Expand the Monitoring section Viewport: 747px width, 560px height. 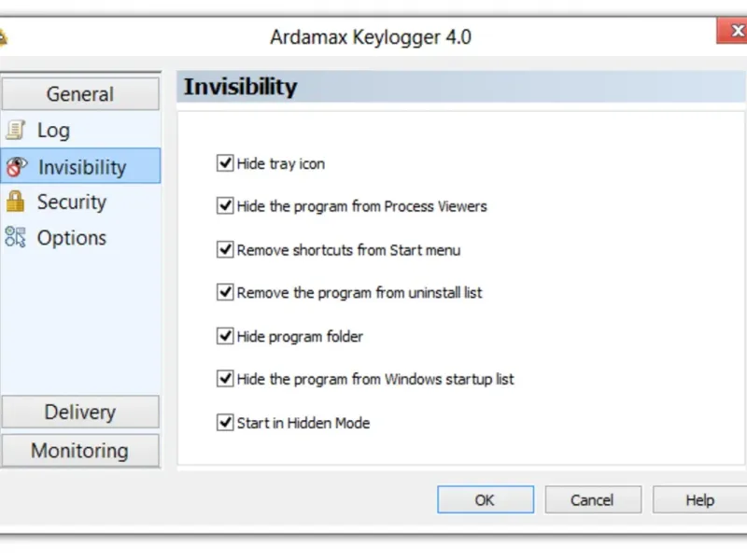coord(80,451)
